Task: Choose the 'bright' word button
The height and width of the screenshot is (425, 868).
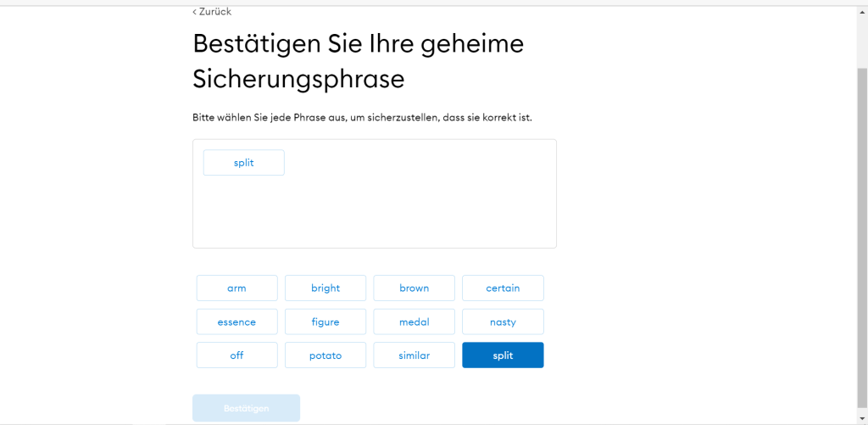Action: (x=325, y=288)
